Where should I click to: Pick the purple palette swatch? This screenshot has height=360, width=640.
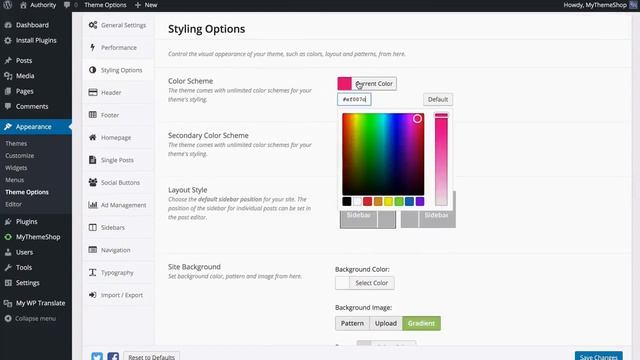click(420, 201)
